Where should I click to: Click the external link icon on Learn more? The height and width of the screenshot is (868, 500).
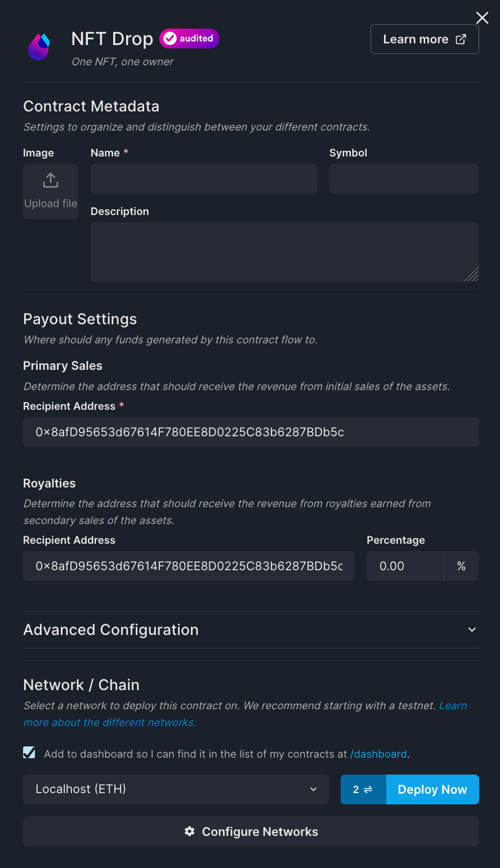pos(461,39)
